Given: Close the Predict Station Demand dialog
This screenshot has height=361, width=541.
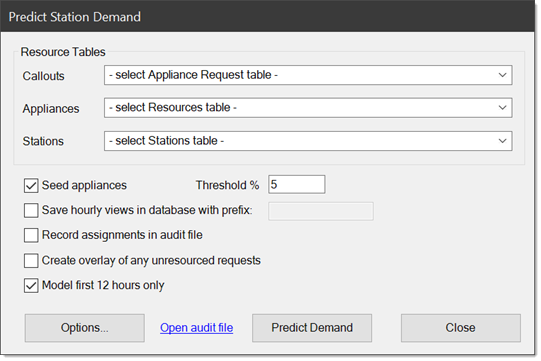Looking at the screenshot, I should point(461,328).
